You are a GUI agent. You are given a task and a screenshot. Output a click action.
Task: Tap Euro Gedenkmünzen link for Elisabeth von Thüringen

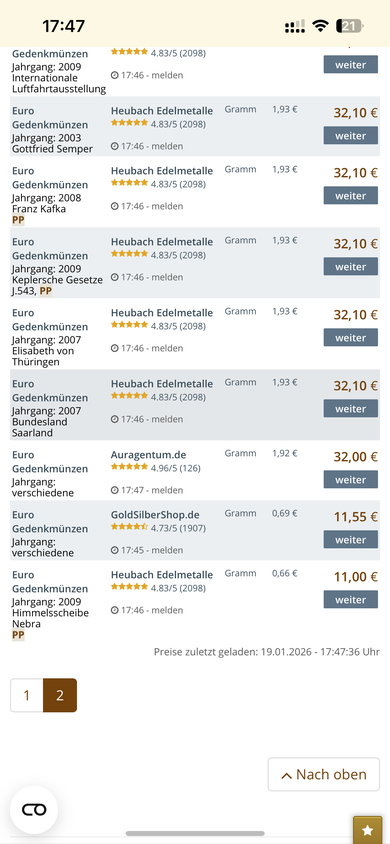pyautogui.click(x=49, y=320)
